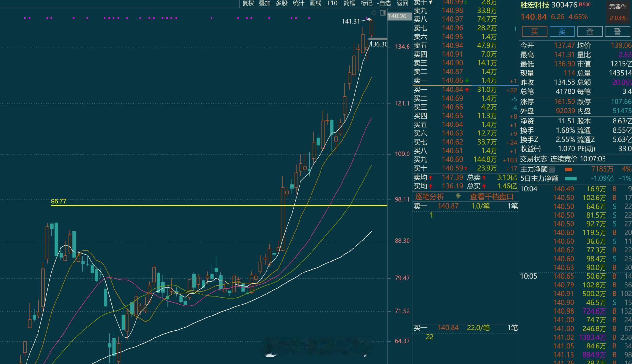632x364 pixels.
Task: Remove stock via -自选 button
Action: click(x=384, y=4)
